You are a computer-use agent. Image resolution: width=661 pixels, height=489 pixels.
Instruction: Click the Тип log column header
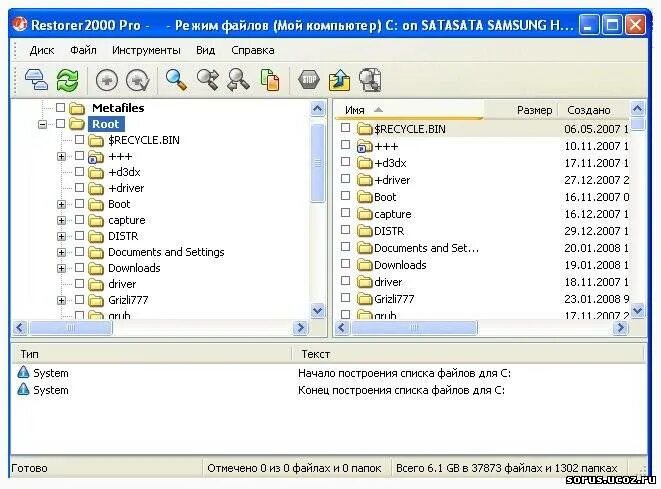point(152,354)
